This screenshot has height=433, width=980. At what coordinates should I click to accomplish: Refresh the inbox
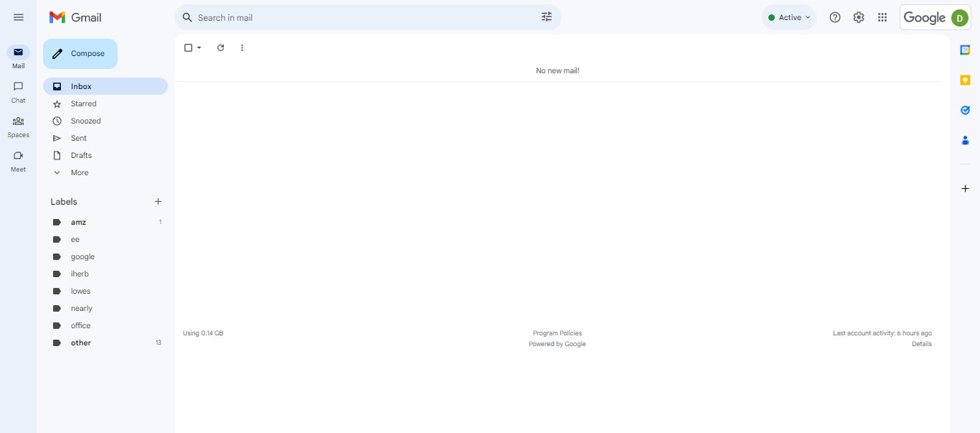pos(220,48)
